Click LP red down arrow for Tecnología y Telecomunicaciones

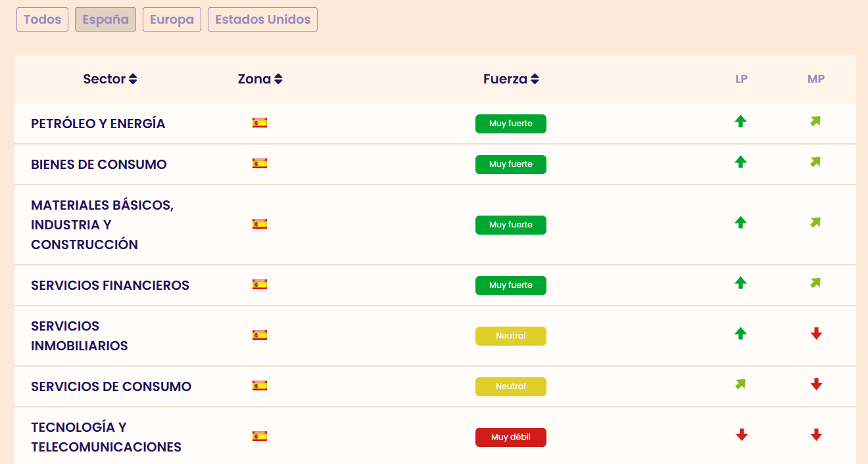coord(741,434)
